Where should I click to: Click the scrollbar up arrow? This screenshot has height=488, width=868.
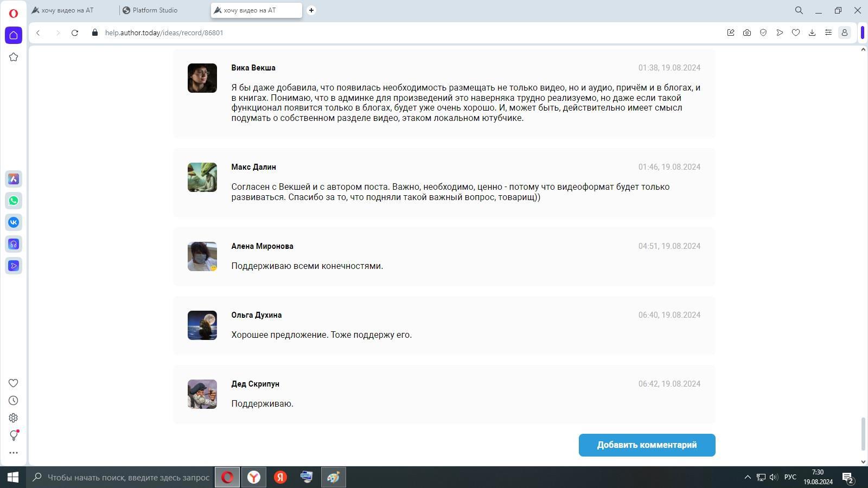tap(863, 50)
